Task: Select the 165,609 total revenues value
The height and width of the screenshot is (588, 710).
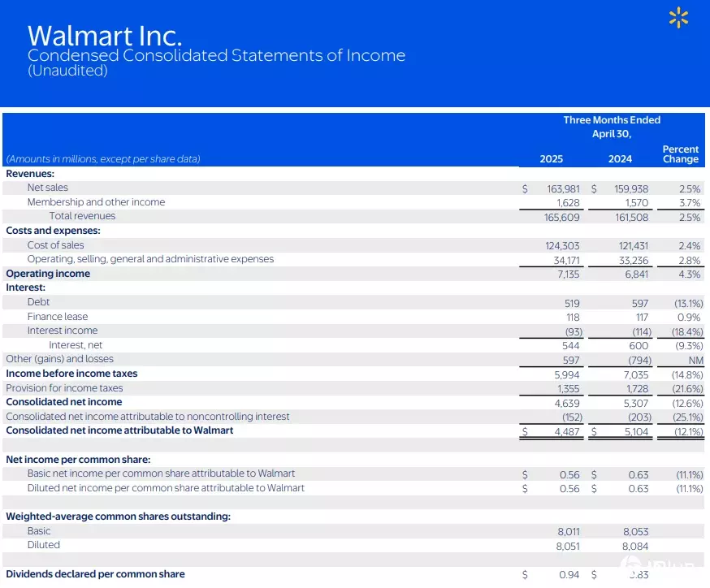Action: [561, 218]
